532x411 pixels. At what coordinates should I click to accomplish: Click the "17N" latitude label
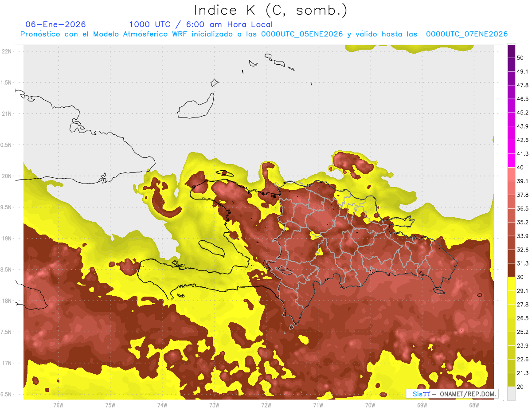point(7,364)
